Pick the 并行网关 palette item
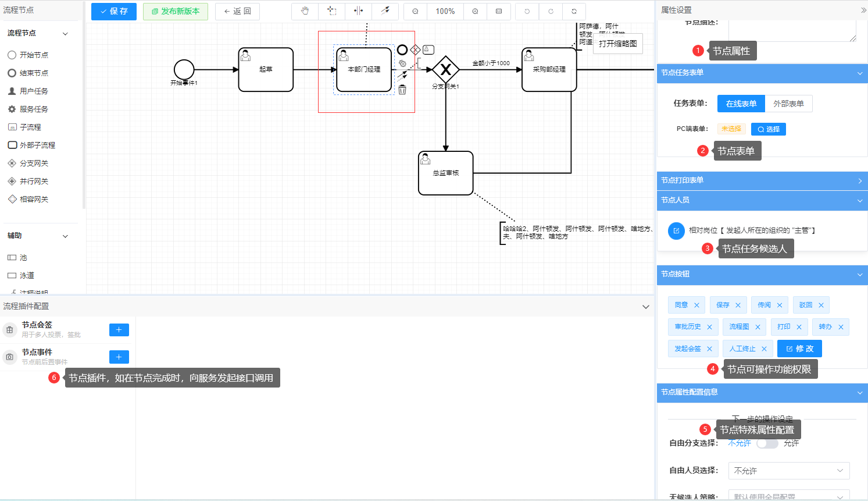The width and height of the screenshot is (868, 501). pyautogui.click(x=28, y=181)
